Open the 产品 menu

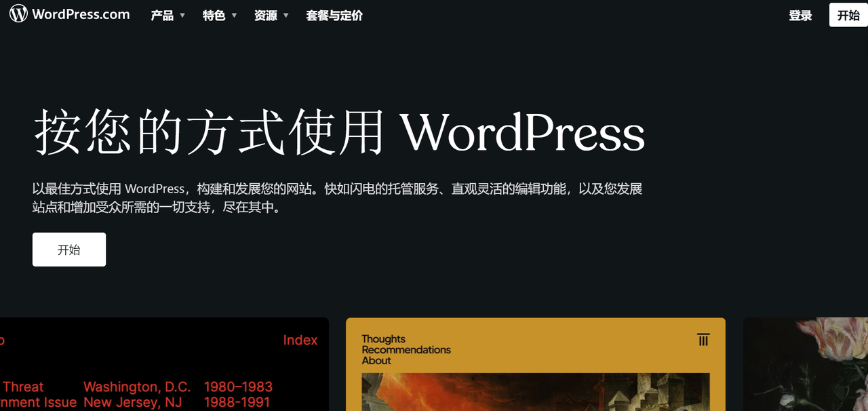[162, 16]
